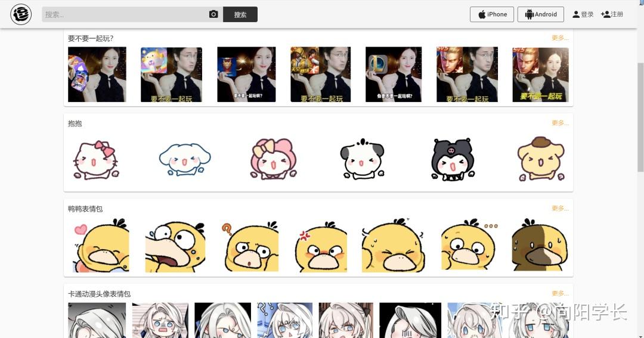
Task: Open the last 要不要一起玩 meme with yellow caption
Action: pyautogui.click(x=540, y=75)
